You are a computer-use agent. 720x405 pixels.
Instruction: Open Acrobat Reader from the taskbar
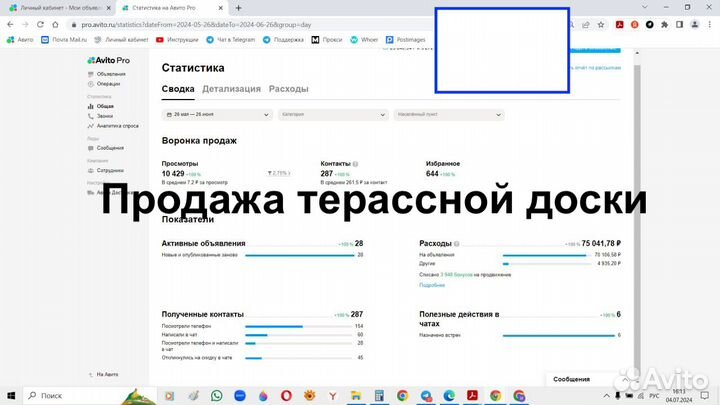coord(472,395)
